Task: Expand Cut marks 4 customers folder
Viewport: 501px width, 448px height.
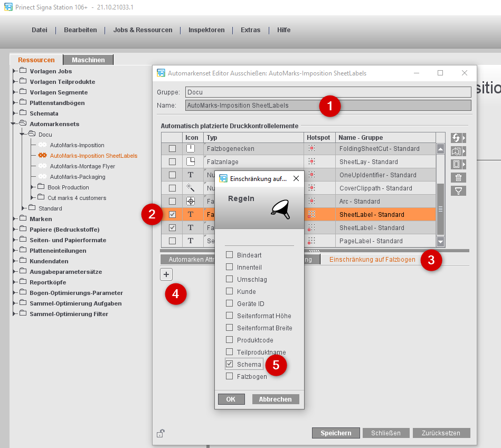Action: tap(32, 197)
